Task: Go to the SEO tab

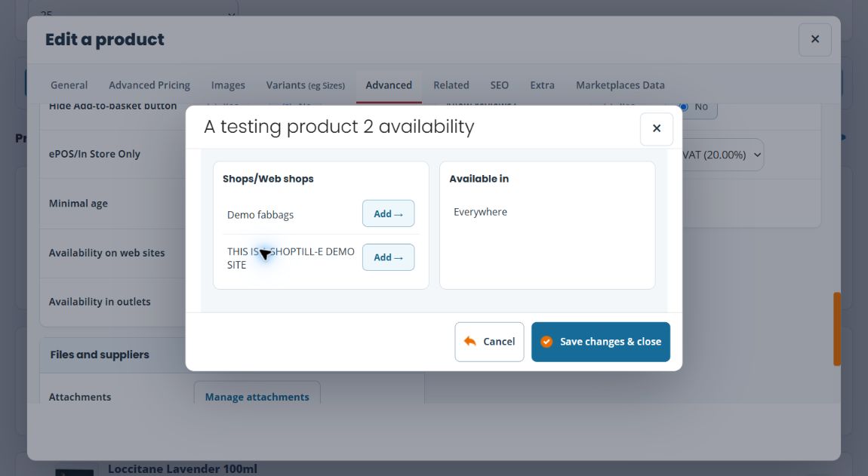Action: [x=500, y=85]
